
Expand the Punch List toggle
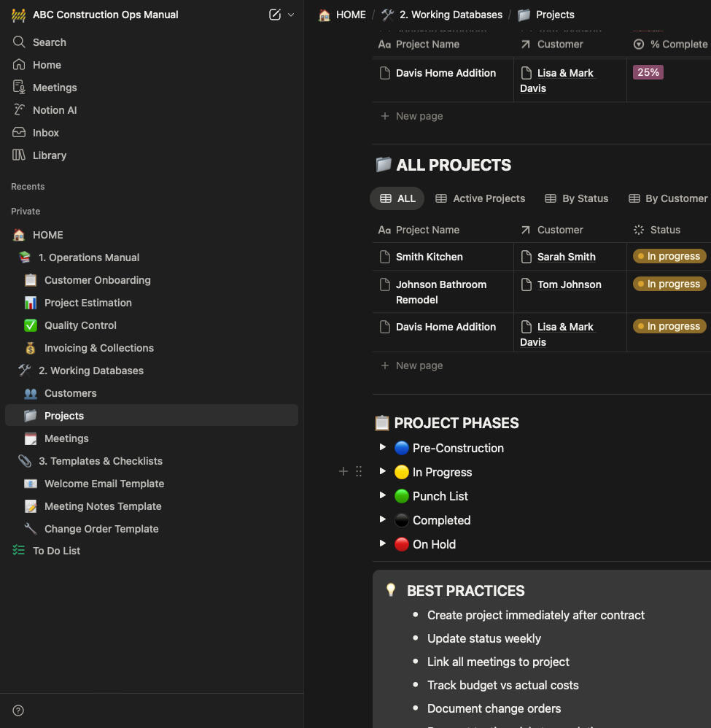pos(383,496)
